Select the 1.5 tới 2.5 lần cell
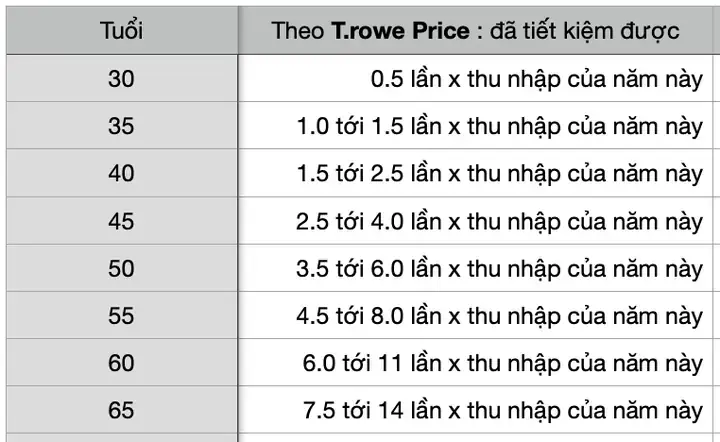Screen dimensions: 720x442 click(x=475, y=173)
